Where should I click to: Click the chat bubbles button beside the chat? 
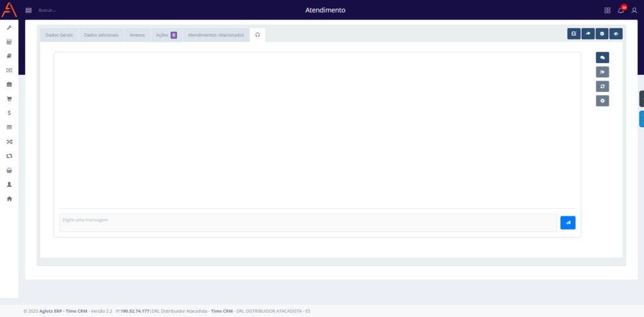pos(602,57)
